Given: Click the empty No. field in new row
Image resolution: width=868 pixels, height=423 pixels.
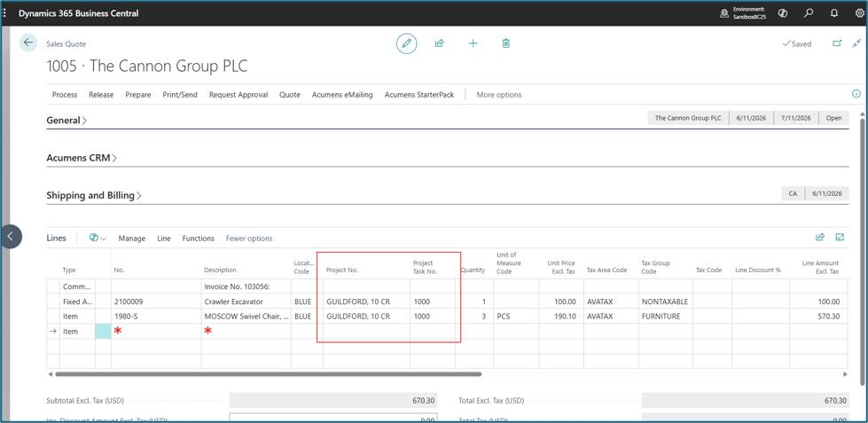Looking at the screenshot, I should click(156, 331).
